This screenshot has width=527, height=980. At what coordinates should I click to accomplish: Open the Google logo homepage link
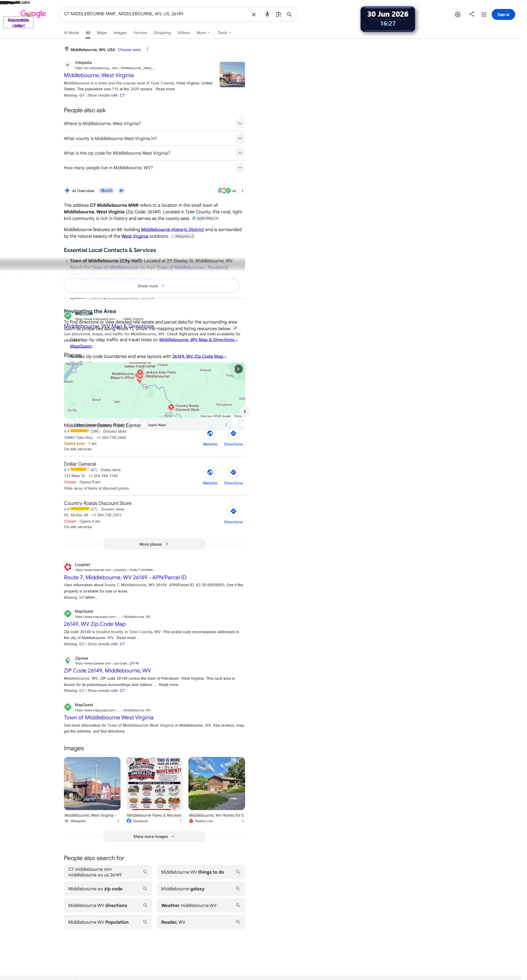click(x=33, y=14)
